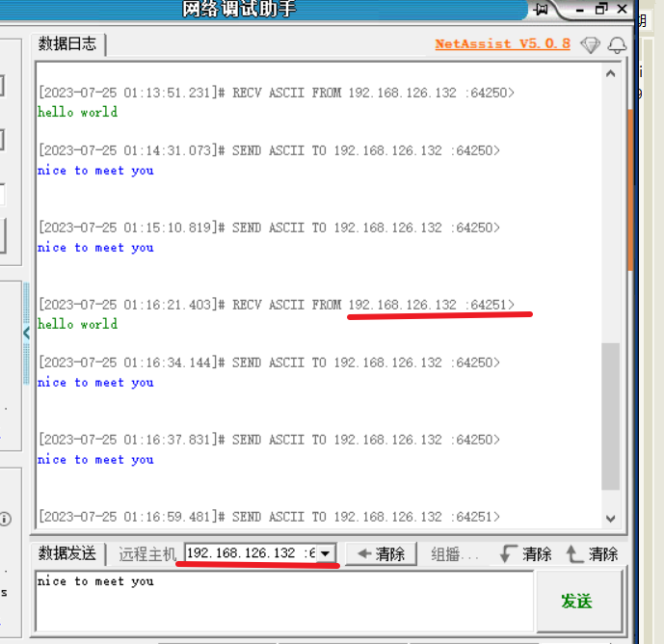The image size is (664, 644).
Task: Click log line timestamped 01:15:10.819
Action: pyautogui.click(x=269, y=228)
